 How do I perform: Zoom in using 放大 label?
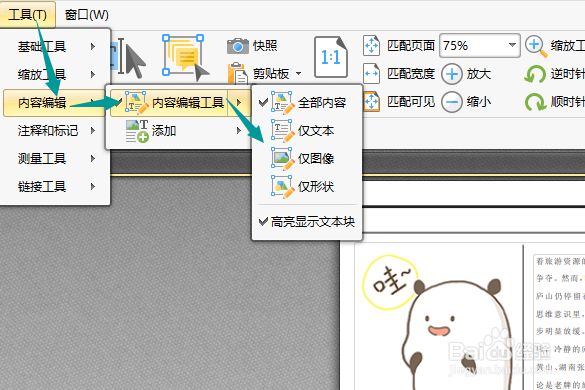[x=478, y=74]
